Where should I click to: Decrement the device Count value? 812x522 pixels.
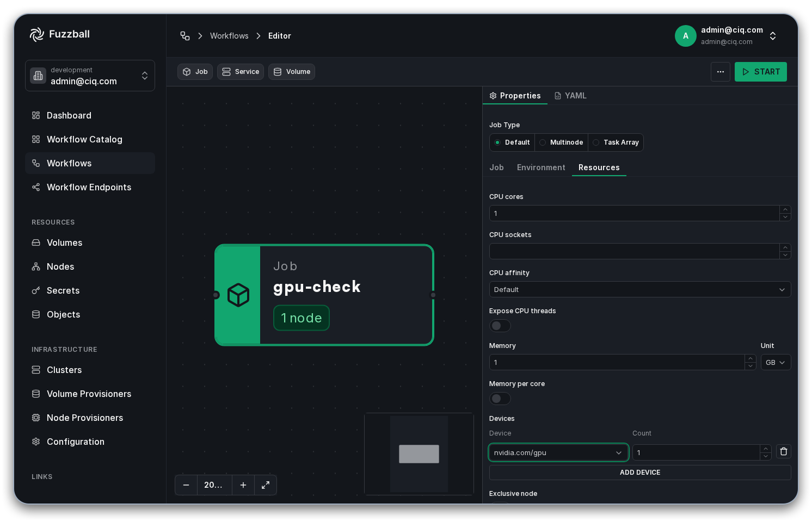[766, 456]
